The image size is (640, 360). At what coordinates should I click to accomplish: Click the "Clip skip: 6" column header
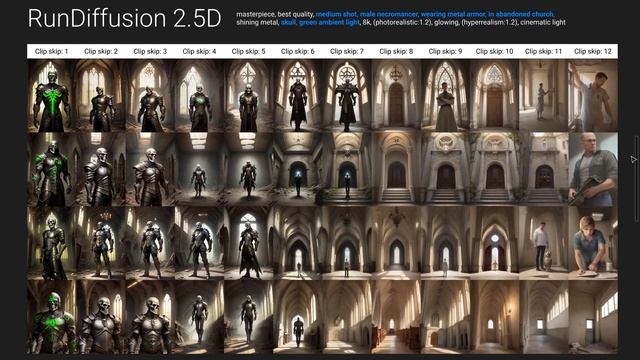pyautogui.click(x=298, y=51)
